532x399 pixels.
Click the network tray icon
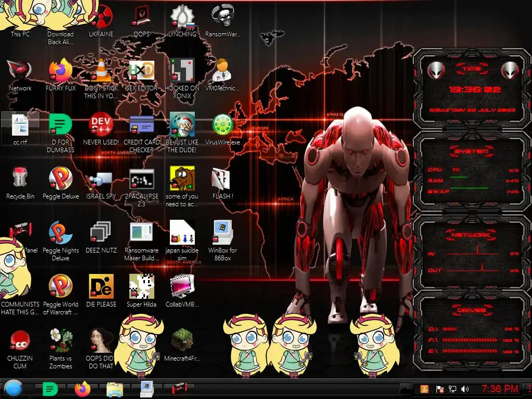453,389
